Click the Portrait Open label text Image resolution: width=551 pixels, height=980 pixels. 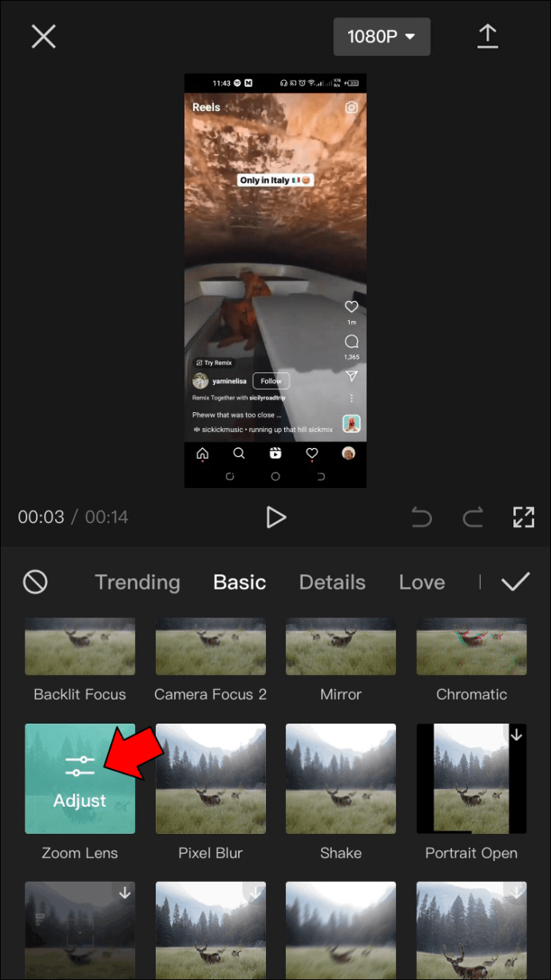pyautogui.click(x=471, y=853)
